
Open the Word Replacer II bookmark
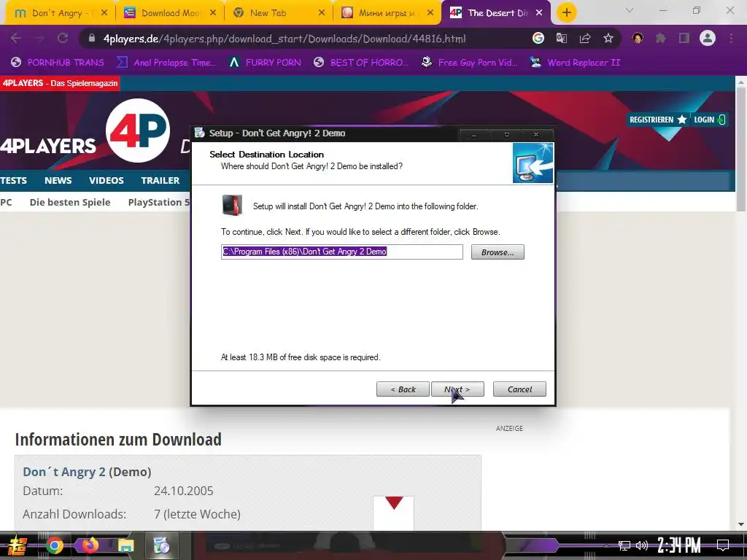[x=576, y=63]
